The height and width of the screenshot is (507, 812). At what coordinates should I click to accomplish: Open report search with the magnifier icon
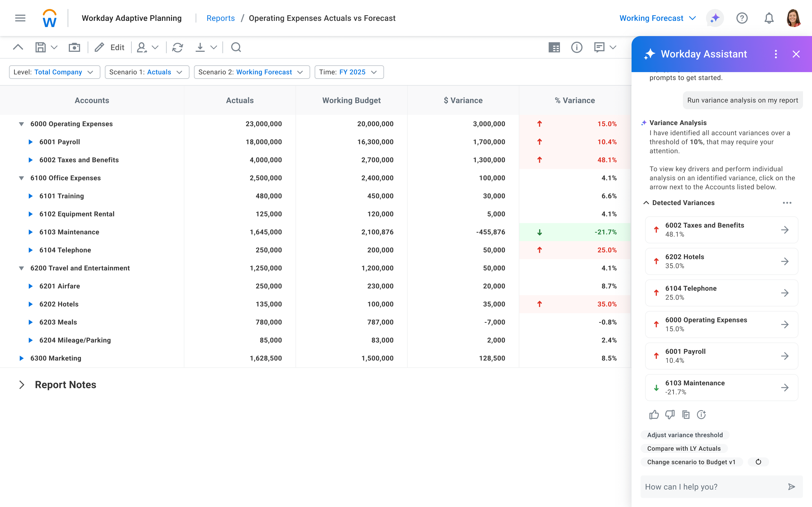pos(236,47)
